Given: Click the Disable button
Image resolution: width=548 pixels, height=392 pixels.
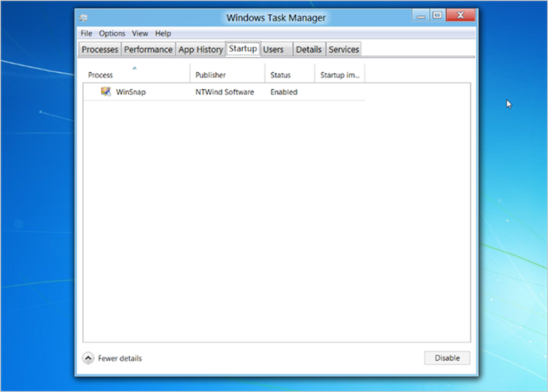Looking at the screenshot, I should click(x=447, y=358).
